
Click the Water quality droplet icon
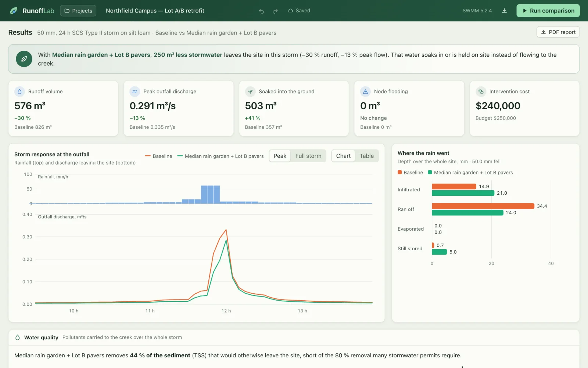point(17,337)
